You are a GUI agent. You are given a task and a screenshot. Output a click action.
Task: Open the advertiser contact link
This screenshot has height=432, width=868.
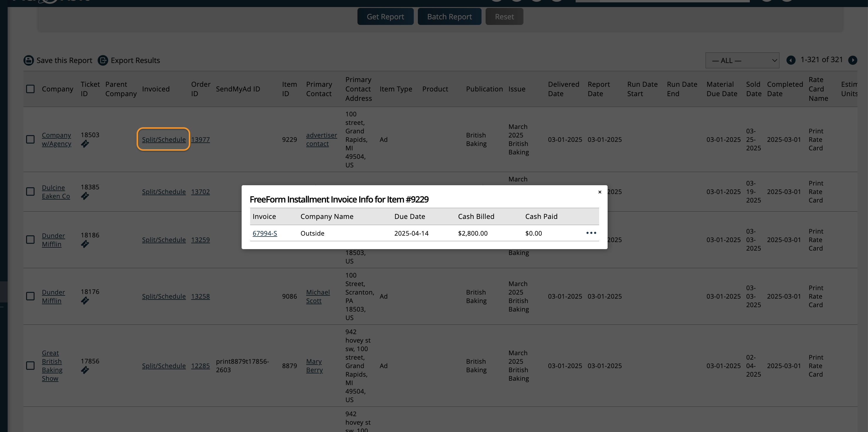click(321, 140)
